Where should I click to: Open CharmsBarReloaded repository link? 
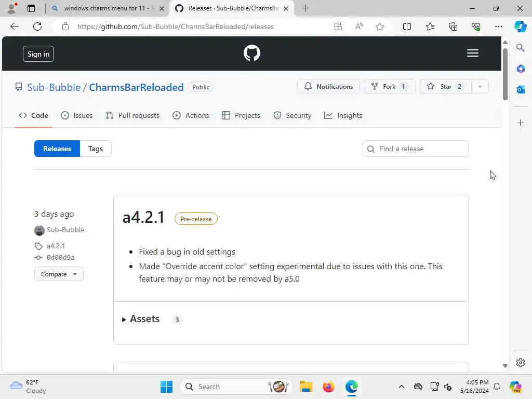(x=136, y=87)
